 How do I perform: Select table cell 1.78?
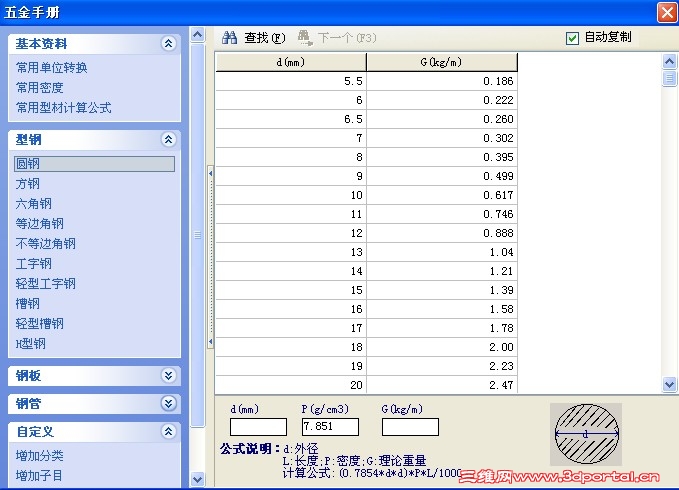coord(442,329)
